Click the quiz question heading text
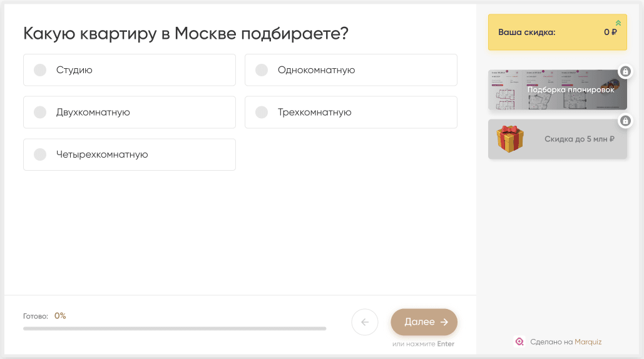 (x=186, y=34)
